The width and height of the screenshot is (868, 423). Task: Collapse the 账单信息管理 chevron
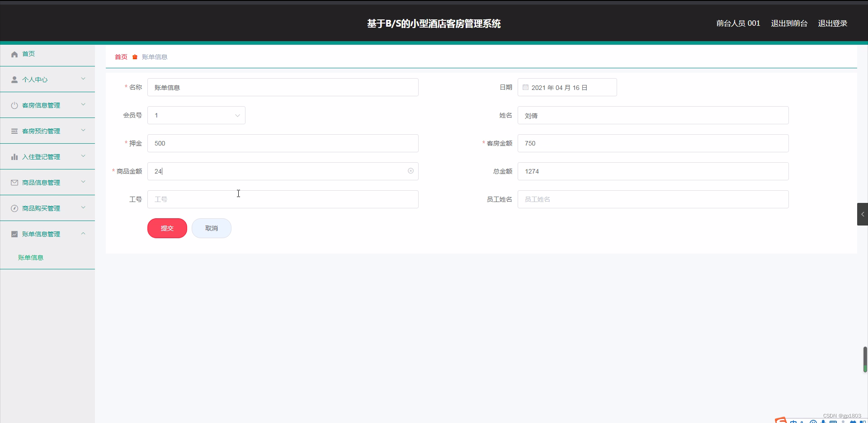pyautogui.click(x=83, y=233)
